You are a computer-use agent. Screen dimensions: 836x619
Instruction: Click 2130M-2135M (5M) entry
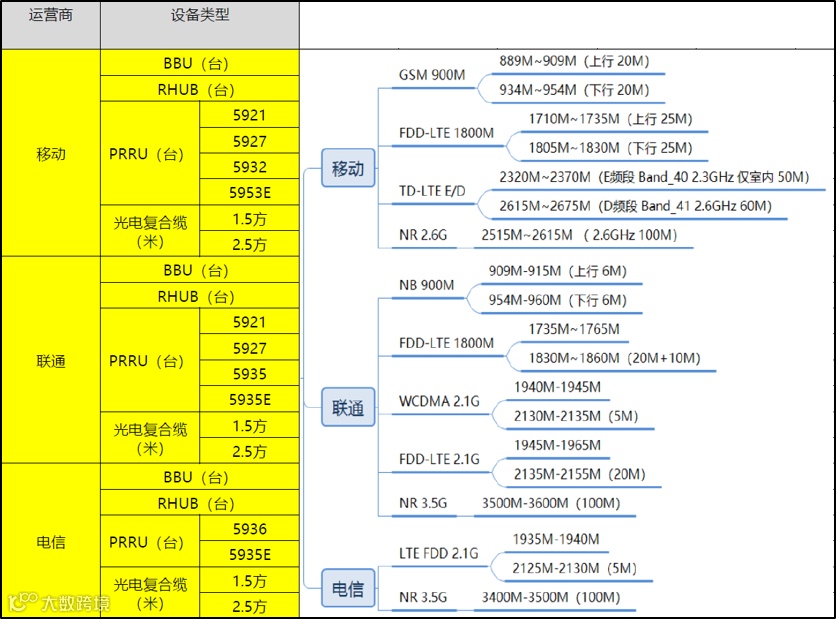click(576, 415)
